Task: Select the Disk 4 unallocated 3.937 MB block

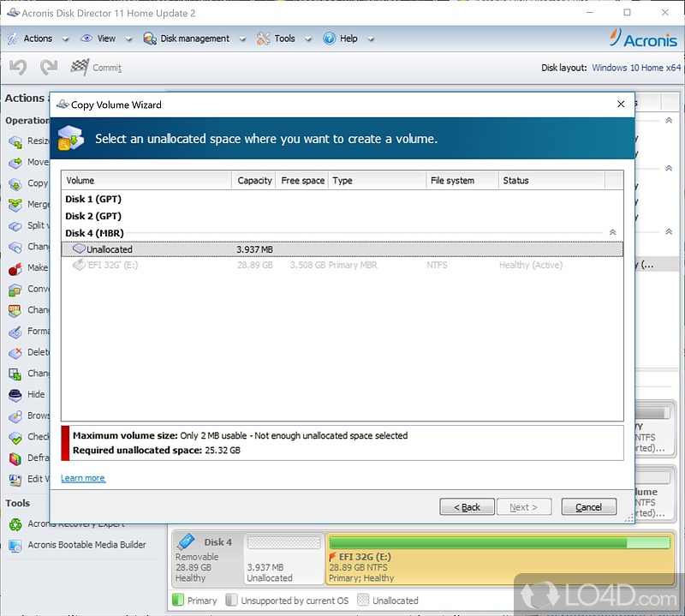Action: tap(284, 559)
